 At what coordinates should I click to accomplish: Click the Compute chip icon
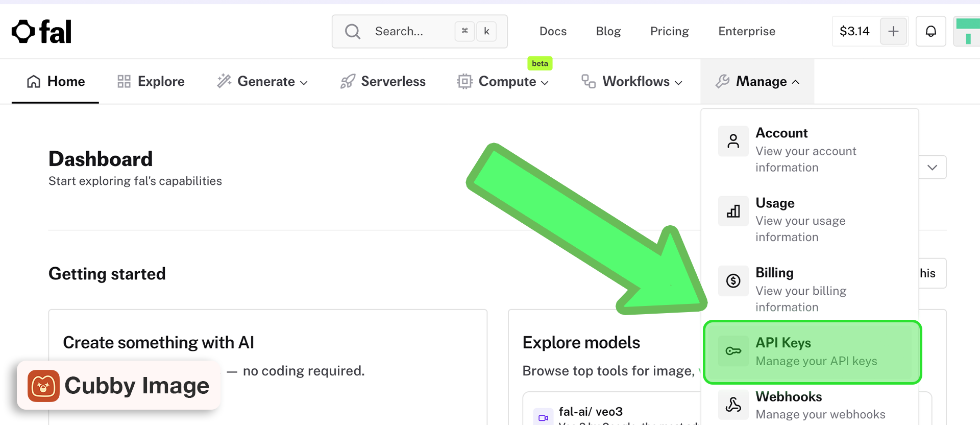pyautogui.click(x=464, y=82)
